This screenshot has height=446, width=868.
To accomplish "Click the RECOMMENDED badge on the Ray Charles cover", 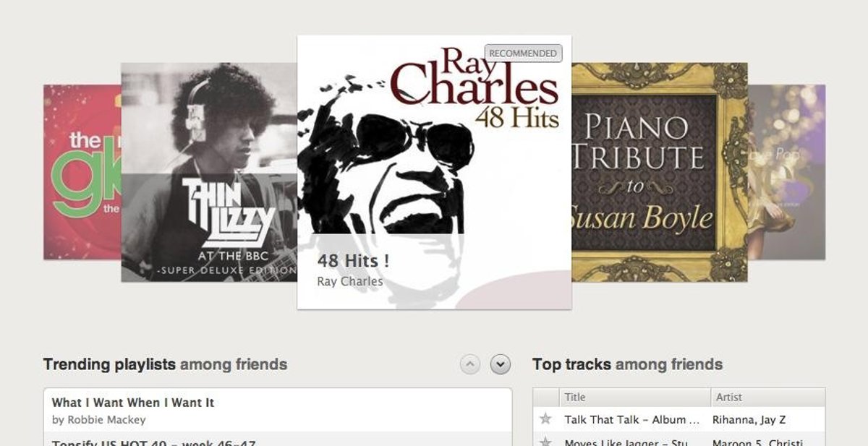I will pos(523,53).
